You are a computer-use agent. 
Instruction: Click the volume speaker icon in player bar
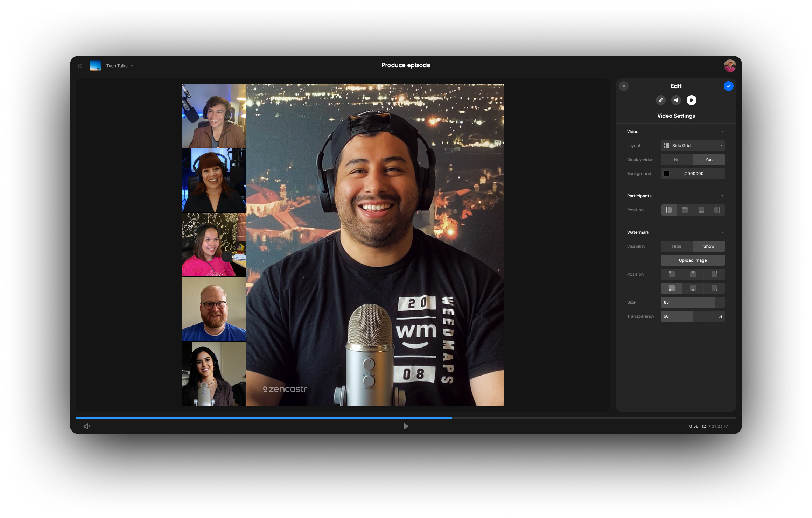tap(87, 426)
